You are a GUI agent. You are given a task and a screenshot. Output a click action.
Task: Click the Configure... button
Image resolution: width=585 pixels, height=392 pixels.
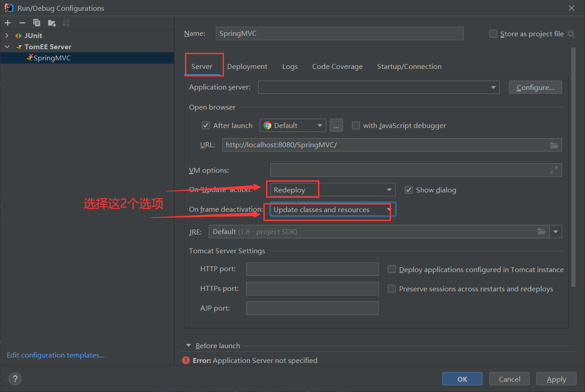pyautogui.click(x=535, y=87)
